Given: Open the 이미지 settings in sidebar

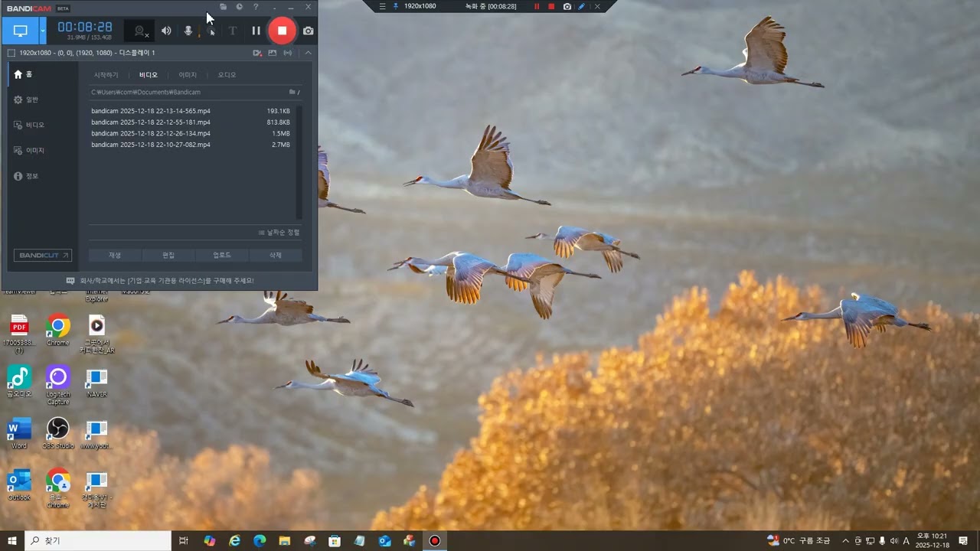Looking at the screenshot, I should click(x=43, y=151).
